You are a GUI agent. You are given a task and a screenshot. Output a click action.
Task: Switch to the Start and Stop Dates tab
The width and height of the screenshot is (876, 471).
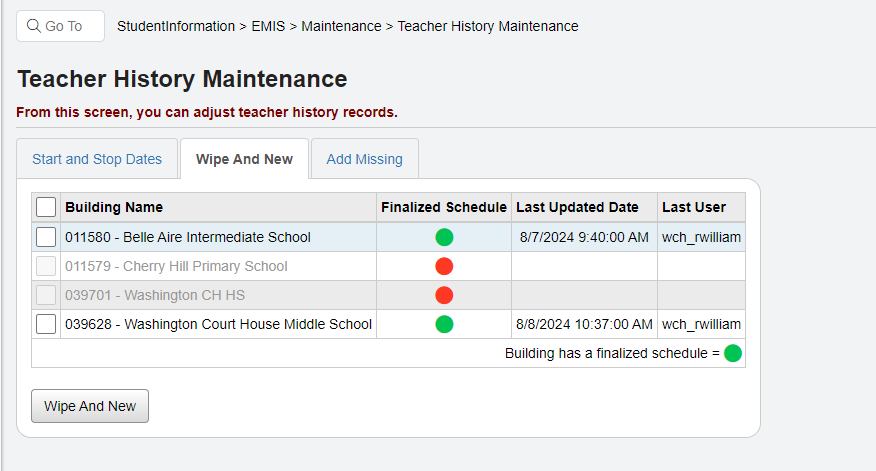[97, 159]
